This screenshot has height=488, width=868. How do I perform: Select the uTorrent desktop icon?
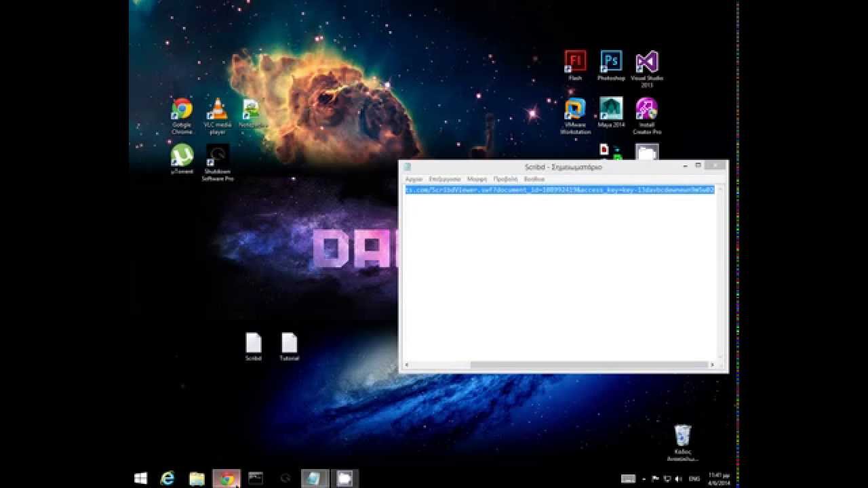click(182, 156)
